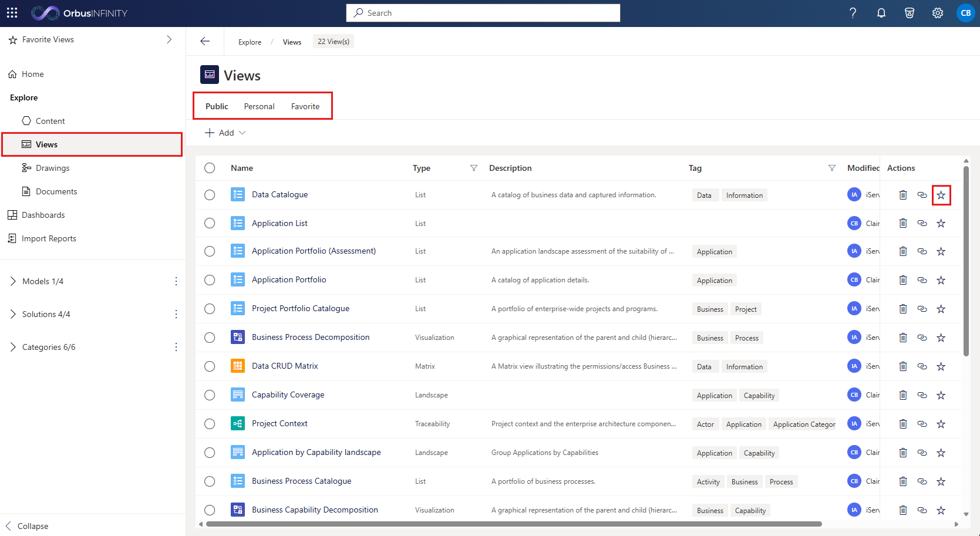Image resolution: width=980 pixels, height=536 pixels.
Task: Open the recycle bin icon in header
Action: [910, 13]
